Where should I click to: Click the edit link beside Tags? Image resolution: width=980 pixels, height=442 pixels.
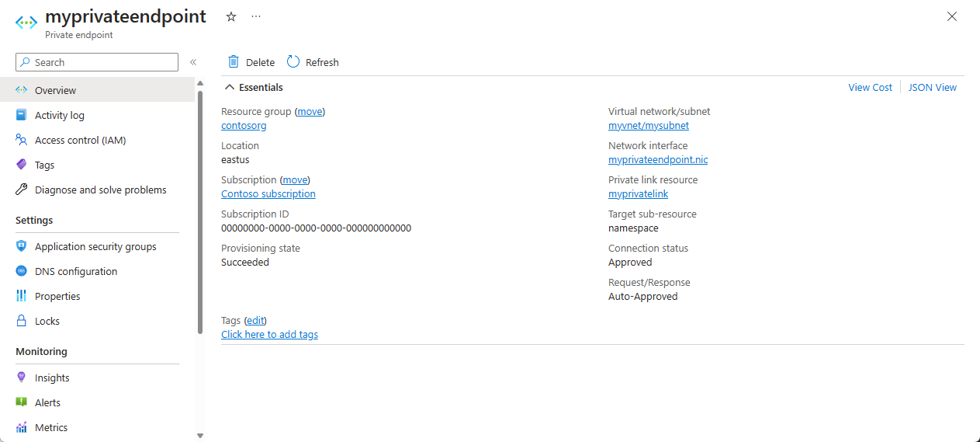(x=255, y=320)
